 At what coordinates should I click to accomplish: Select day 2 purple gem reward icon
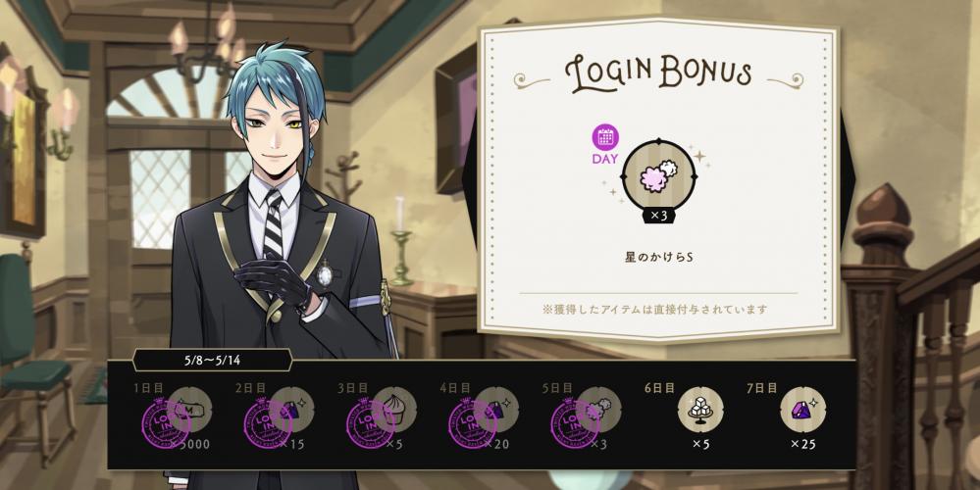(x=291, y=410)
